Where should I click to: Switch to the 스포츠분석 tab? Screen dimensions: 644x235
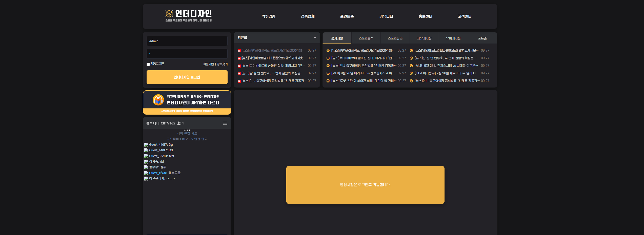pyautogui.click(x=366, y=38)
